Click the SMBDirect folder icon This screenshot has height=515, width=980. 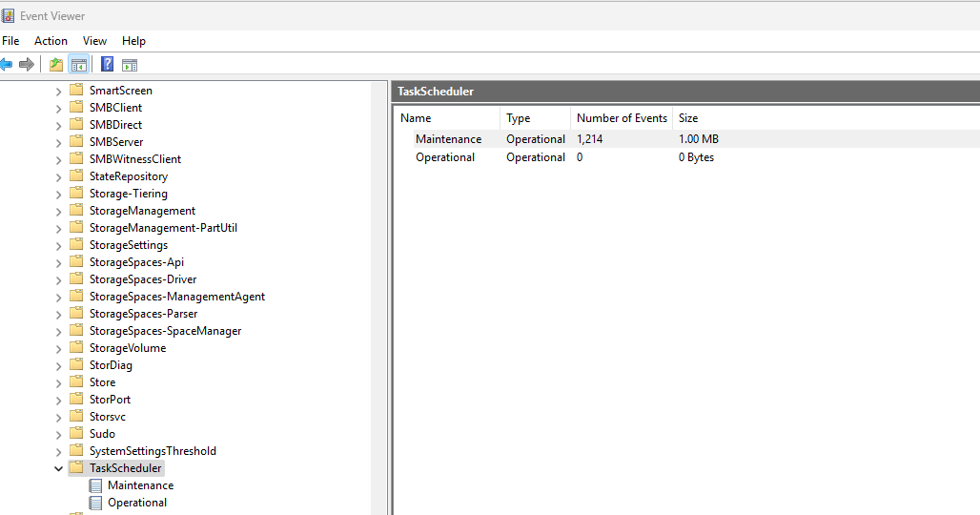[76, 124]
